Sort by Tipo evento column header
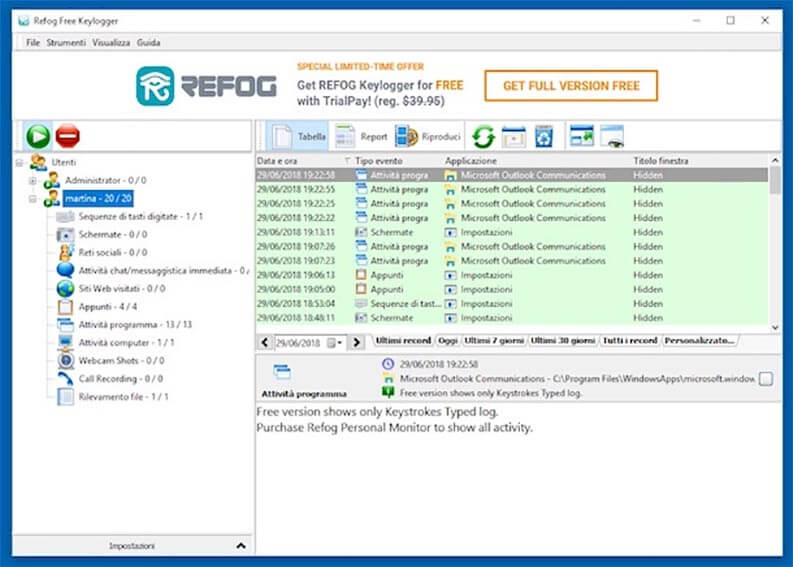This screenshot has height=567, width=793. point(398,161)
